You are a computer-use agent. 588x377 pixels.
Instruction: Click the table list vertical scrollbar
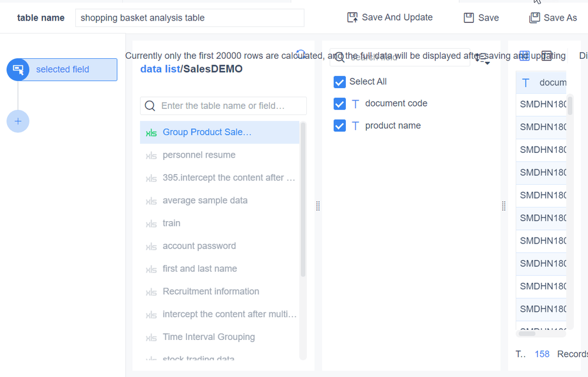pos(303,200)
